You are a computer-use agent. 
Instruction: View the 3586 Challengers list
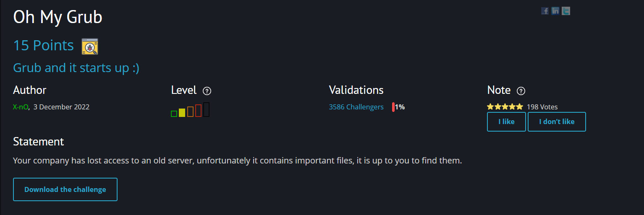[356, 107]
